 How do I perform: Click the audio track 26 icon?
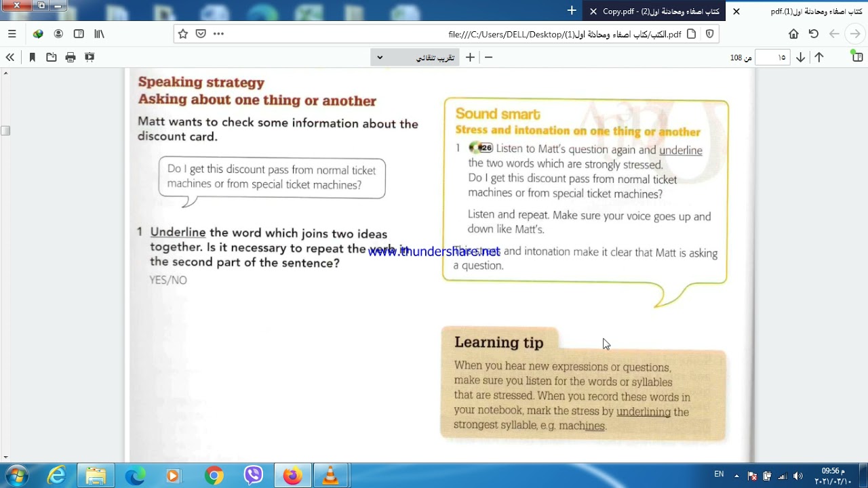(x=481, y=148)
